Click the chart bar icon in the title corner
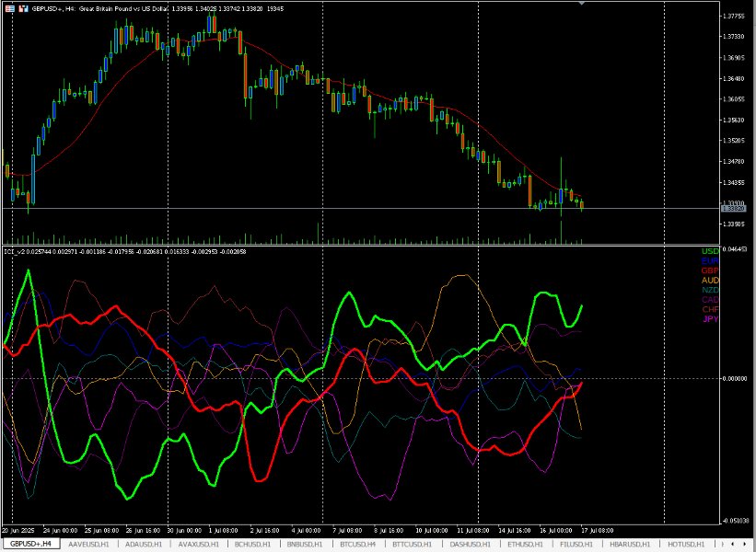 pos(8,7)
